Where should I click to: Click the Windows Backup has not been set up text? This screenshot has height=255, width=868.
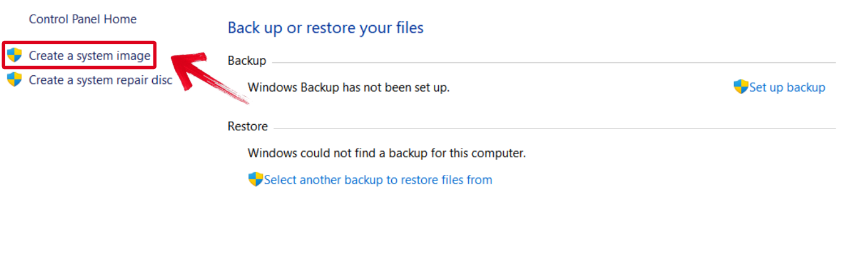pyautogui.click(x=348, y=87)
